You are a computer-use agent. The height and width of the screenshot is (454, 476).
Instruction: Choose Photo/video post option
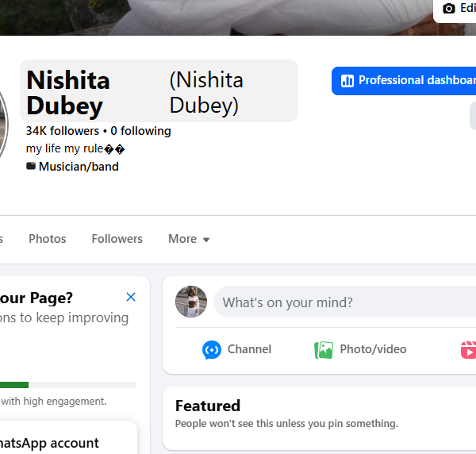coord(360,349)
